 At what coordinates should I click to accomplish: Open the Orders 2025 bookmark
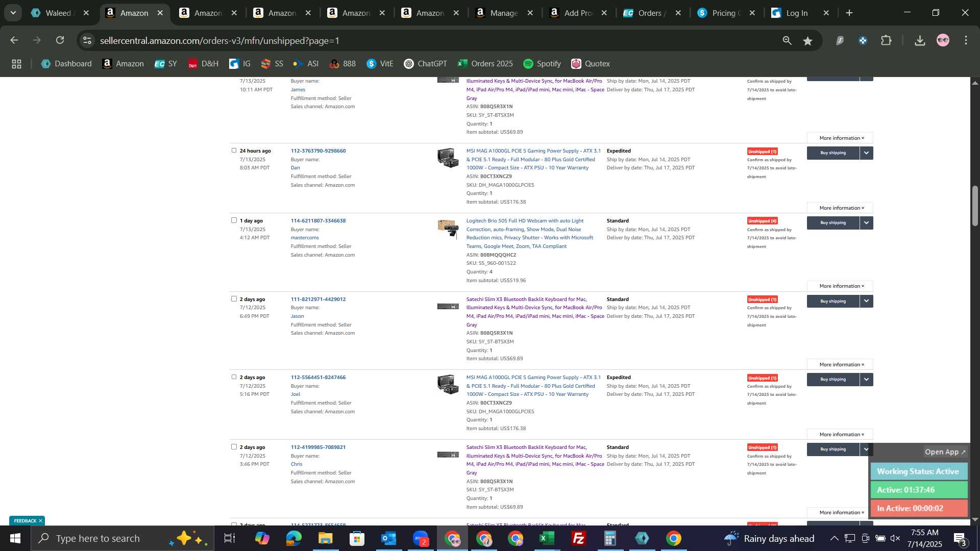[485, 64]
